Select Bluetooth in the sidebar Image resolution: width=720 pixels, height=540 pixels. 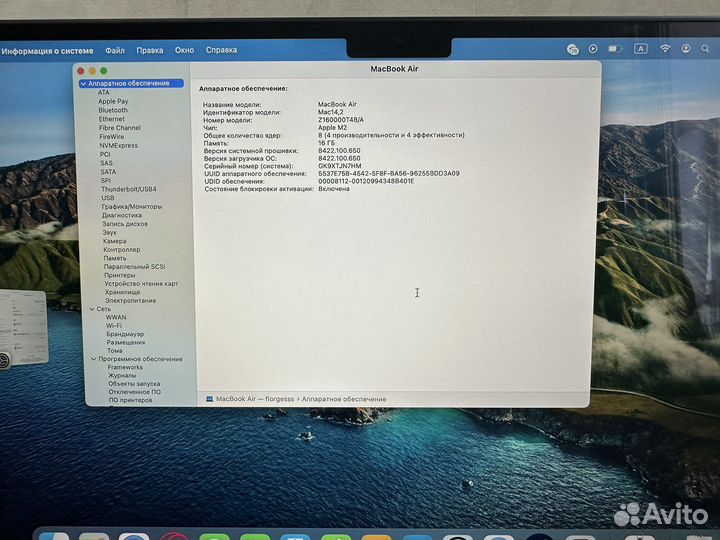tap(113, 110)
